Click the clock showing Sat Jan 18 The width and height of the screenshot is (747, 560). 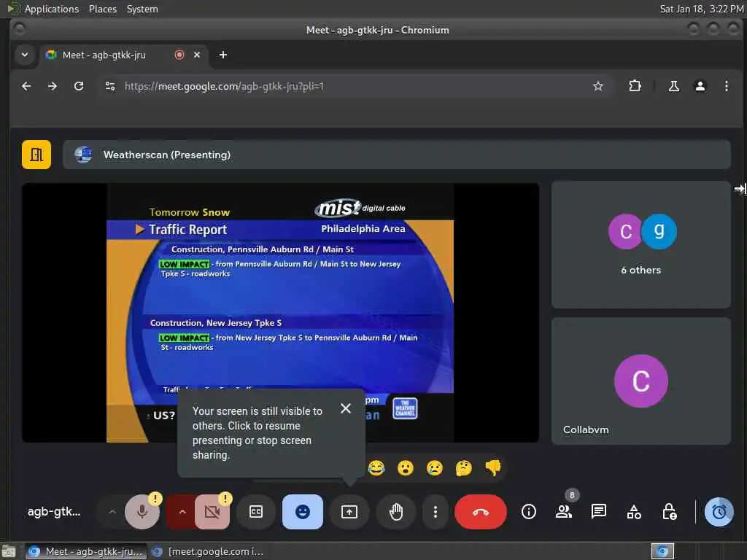click(x=701, y=9)
